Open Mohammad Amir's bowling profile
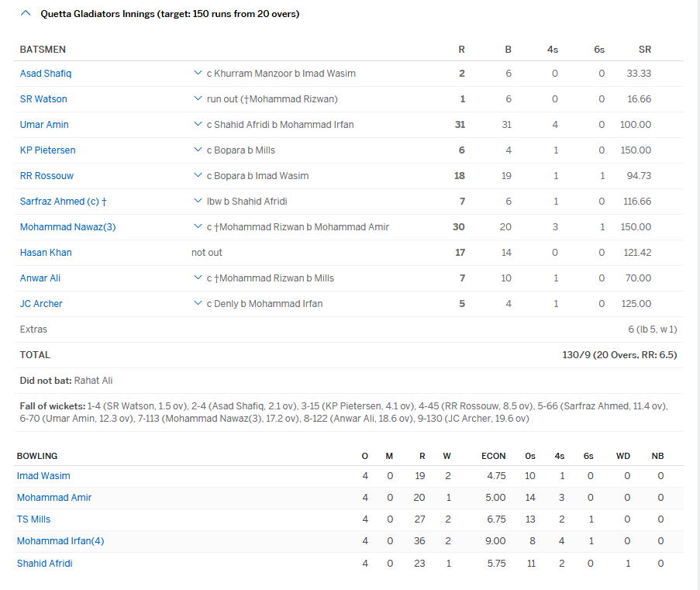Image resolution: width=700 pixels, height=590 pixels. tap(53, 497)
